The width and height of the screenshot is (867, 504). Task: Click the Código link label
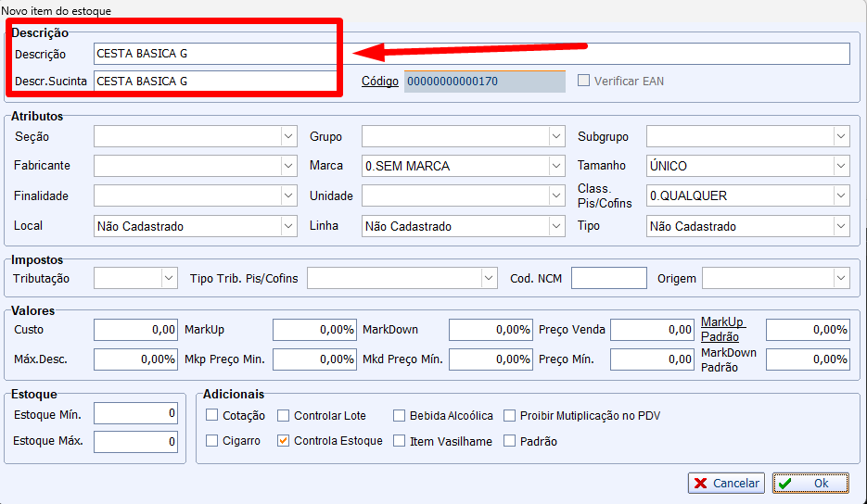tap(379, 82)
